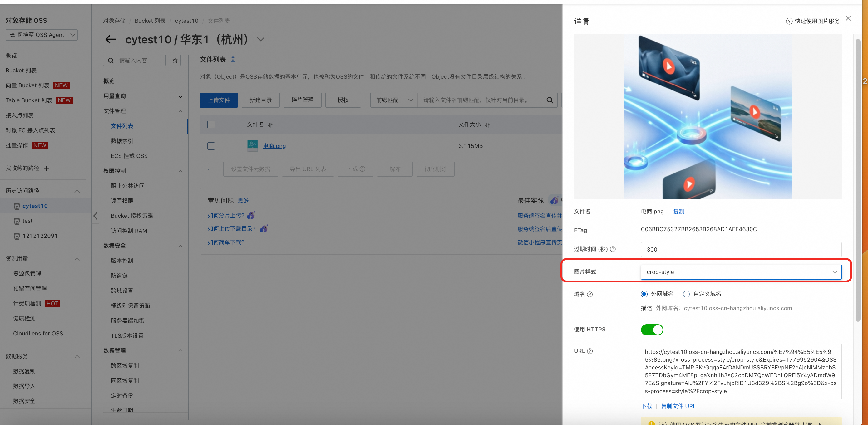Click the test bucket icon
The image size is (868, 425).
point(17,221)
